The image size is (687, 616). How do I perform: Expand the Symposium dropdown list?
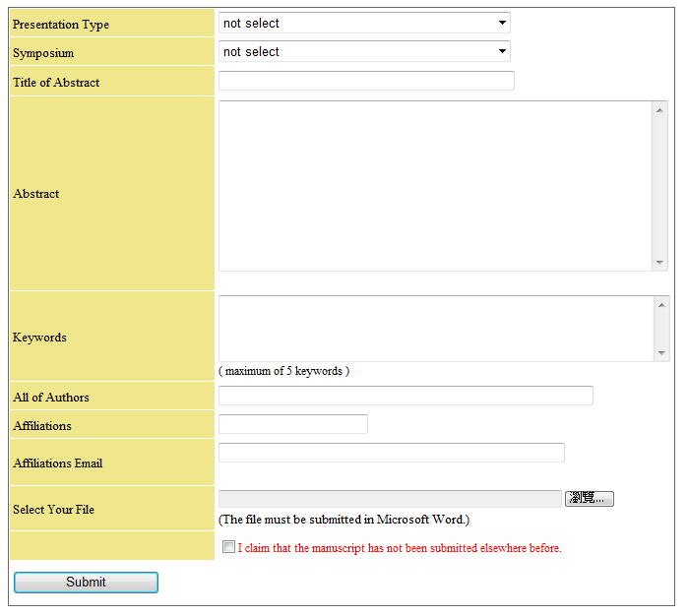(x=363, y=51)
